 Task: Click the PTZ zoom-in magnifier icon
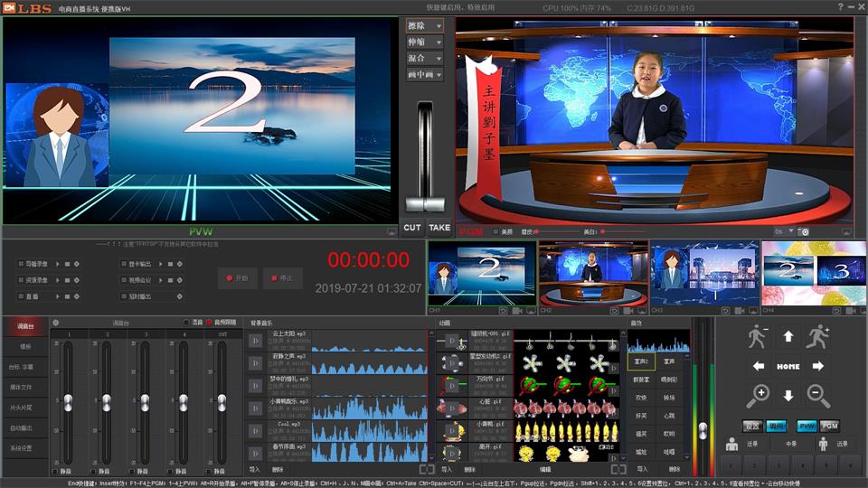759,395
